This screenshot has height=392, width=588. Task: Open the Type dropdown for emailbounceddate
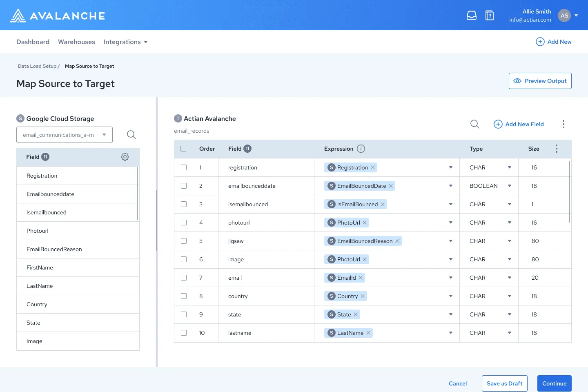coord(509,186)
